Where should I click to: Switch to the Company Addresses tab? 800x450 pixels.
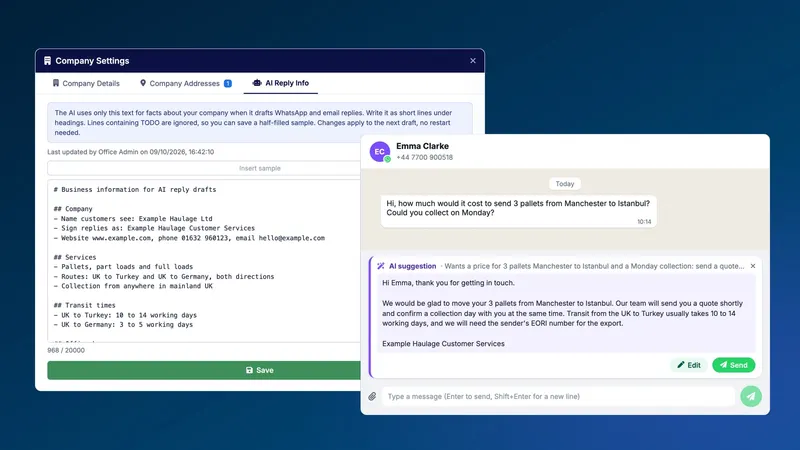point(186,83)
